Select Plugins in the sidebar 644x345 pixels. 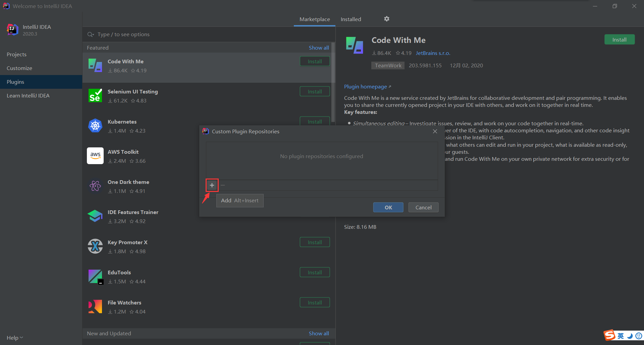(x=41, y=82)
